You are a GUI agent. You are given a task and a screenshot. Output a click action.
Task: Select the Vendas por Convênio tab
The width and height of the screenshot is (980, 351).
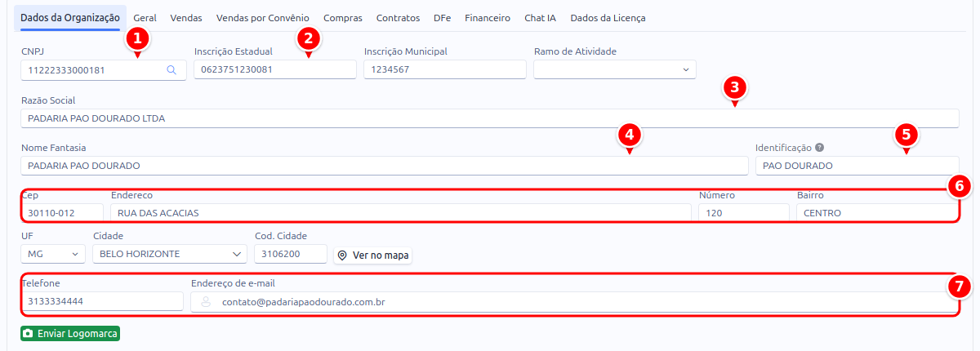pyautogui.click(x=263, y=17)
